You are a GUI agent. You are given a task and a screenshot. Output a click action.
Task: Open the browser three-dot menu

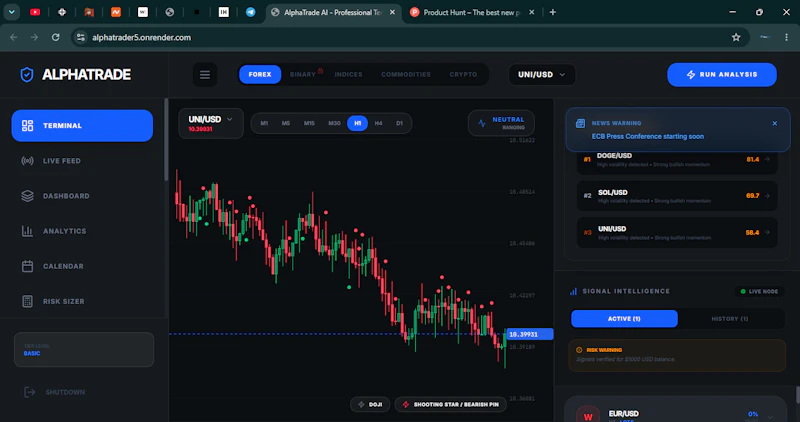point(786,37)
